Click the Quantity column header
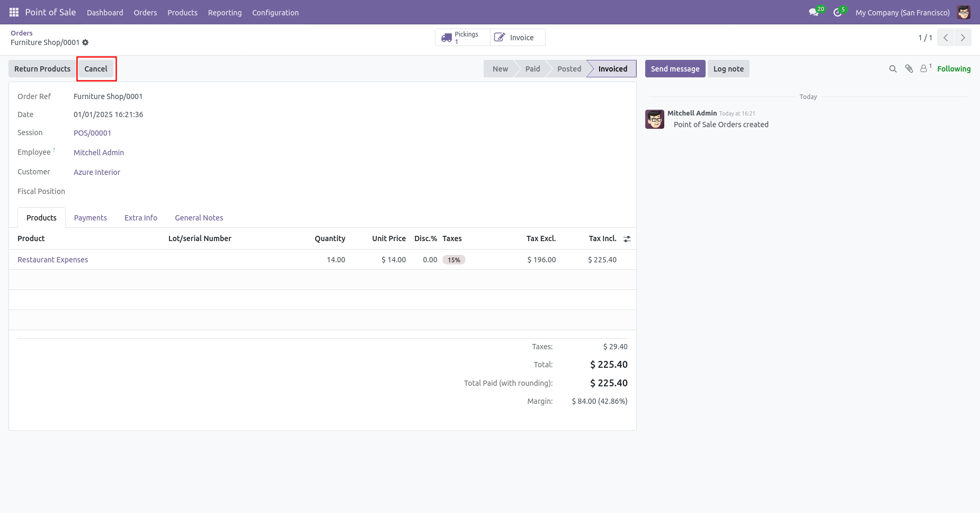Screen dimensions: 980x513 (x=330, y=238)
